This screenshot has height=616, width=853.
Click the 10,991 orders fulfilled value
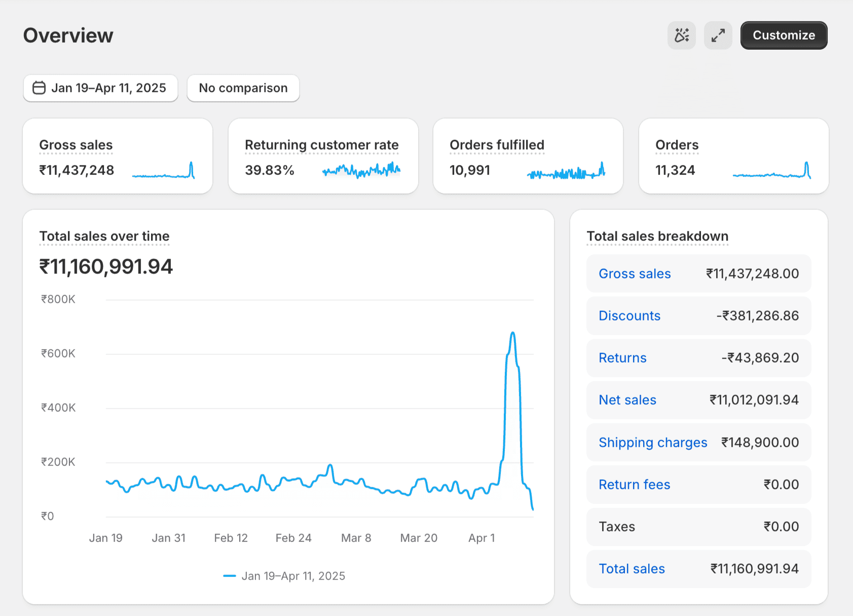[470, 170]
